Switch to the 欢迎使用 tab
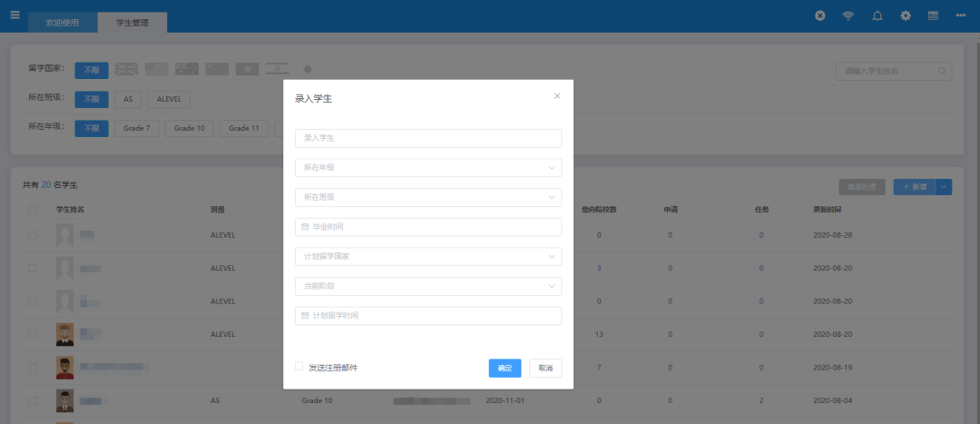 (63, 23)
